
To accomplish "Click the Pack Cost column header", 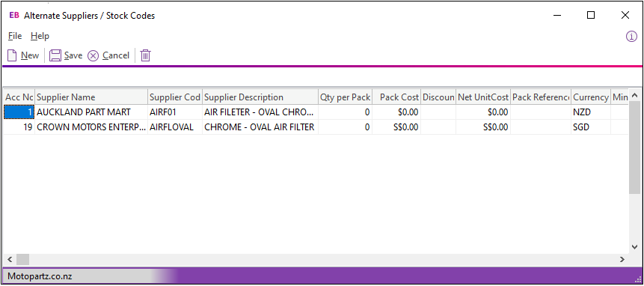I will click(x=396, y=97).
